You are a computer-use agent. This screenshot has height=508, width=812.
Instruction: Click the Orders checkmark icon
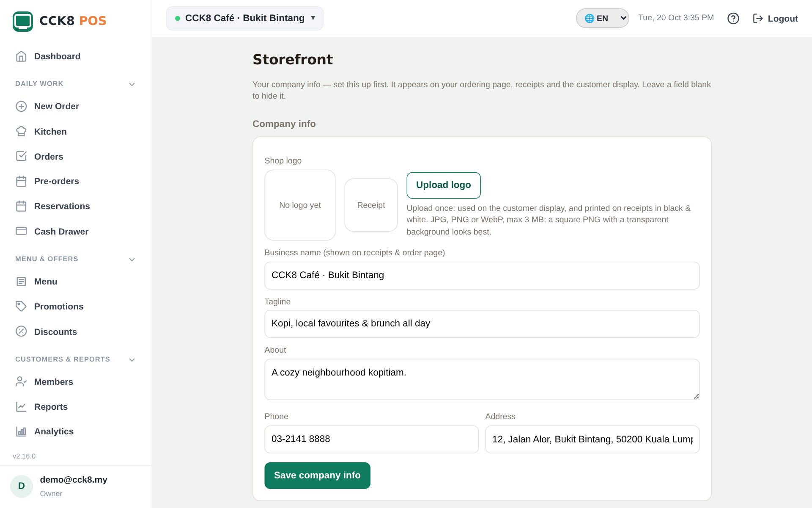pyautogui.click(x=21, y=156)
